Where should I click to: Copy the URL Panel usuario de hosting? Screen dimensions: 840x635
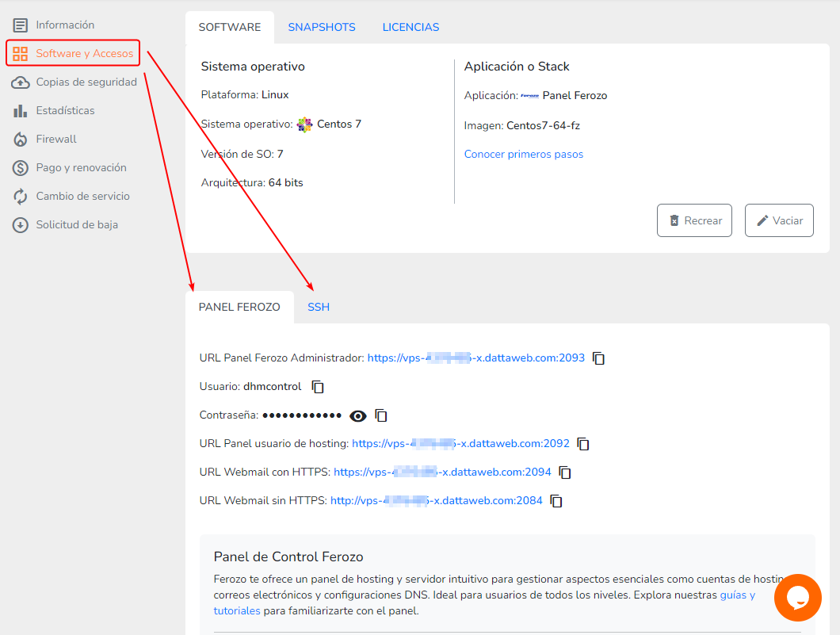583,444
